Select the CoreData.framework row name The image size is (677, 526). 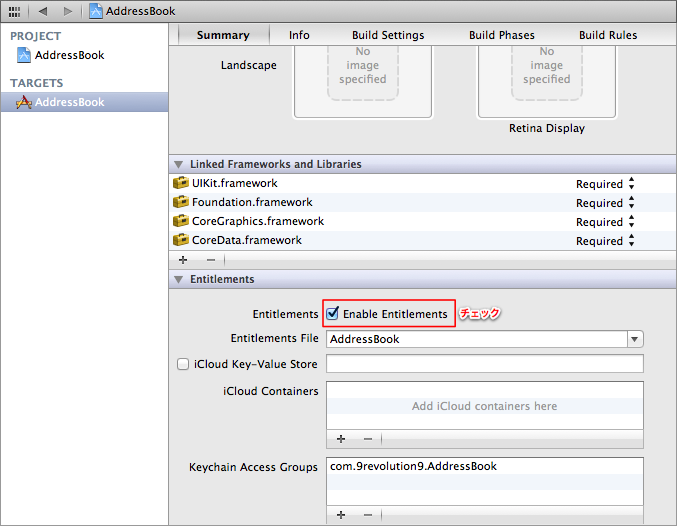tap(247, 240)
